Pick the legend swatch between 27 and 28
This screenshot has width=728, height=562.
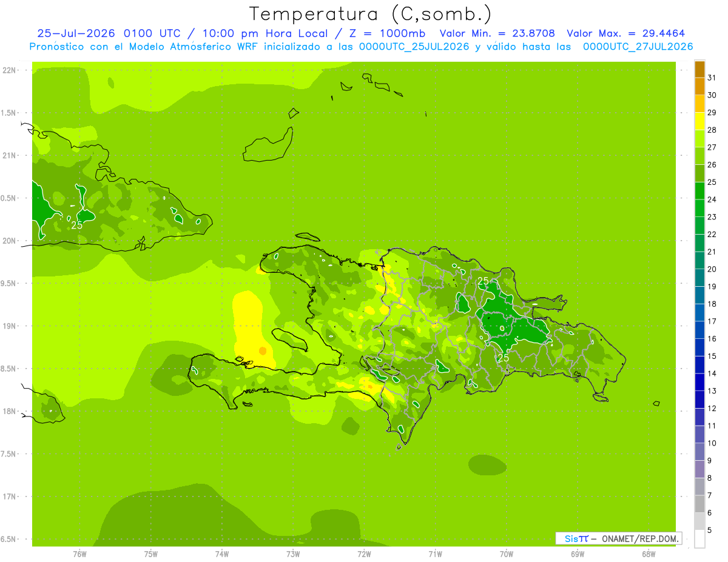[x=699, y=139]
